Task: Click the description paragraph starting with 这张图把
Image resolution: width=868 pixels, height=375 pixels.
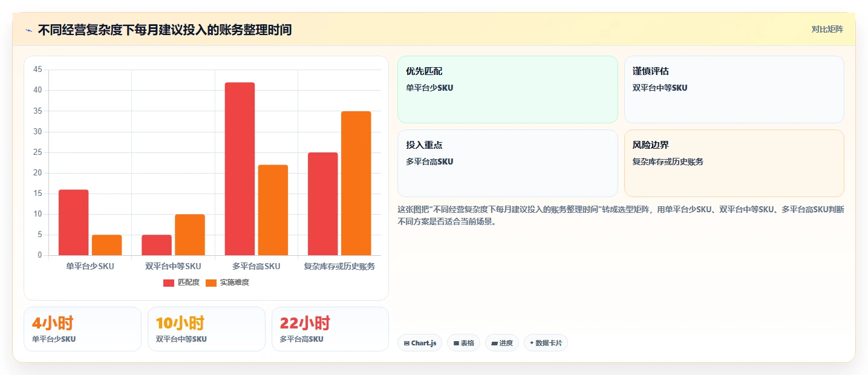Action: pos(621,215)
